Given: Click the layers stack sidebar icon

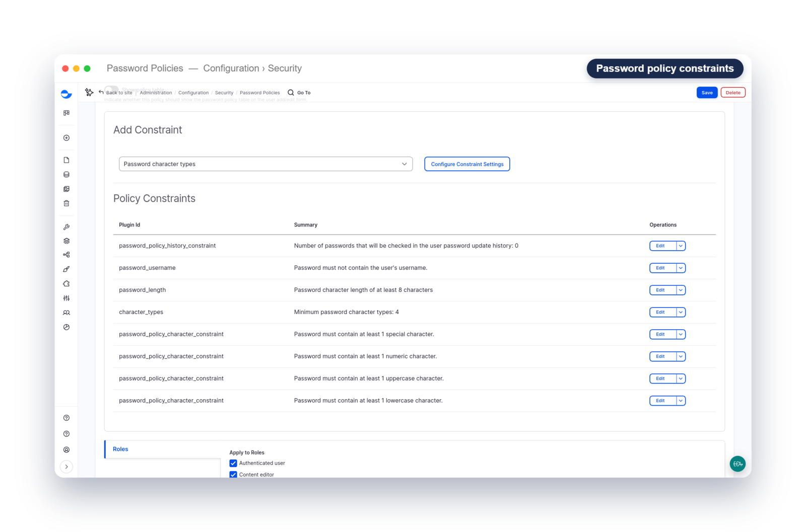Looking at the screenshot, I should tap(66, 241).
